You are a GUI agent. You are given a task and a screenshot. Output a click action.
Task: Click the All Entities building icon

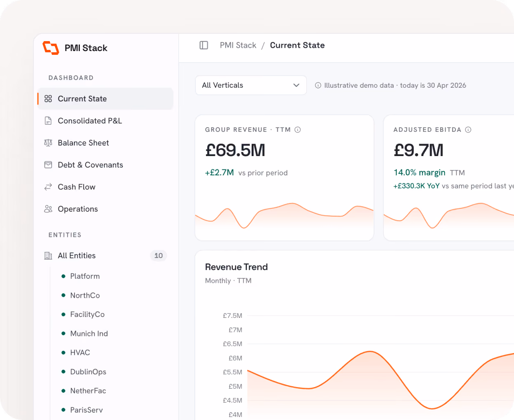[x=48, y=256]
